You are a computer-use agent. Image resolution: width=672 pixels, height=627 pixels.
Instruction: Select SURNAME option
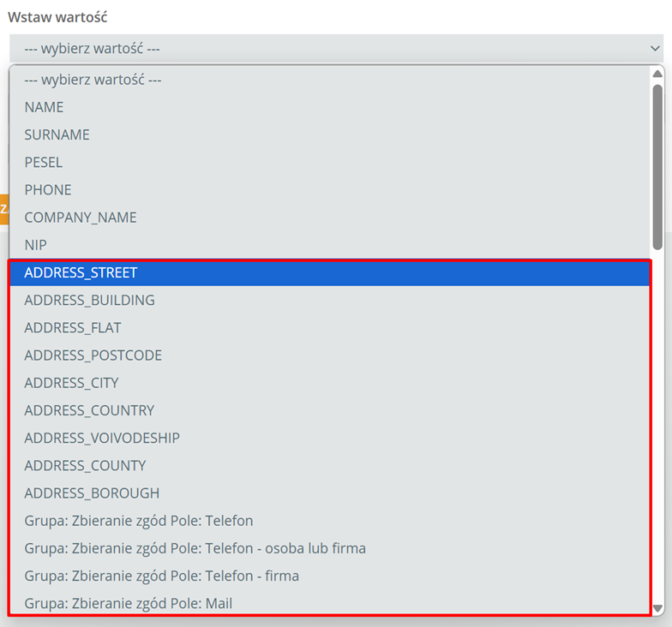(x=57, y=134)
